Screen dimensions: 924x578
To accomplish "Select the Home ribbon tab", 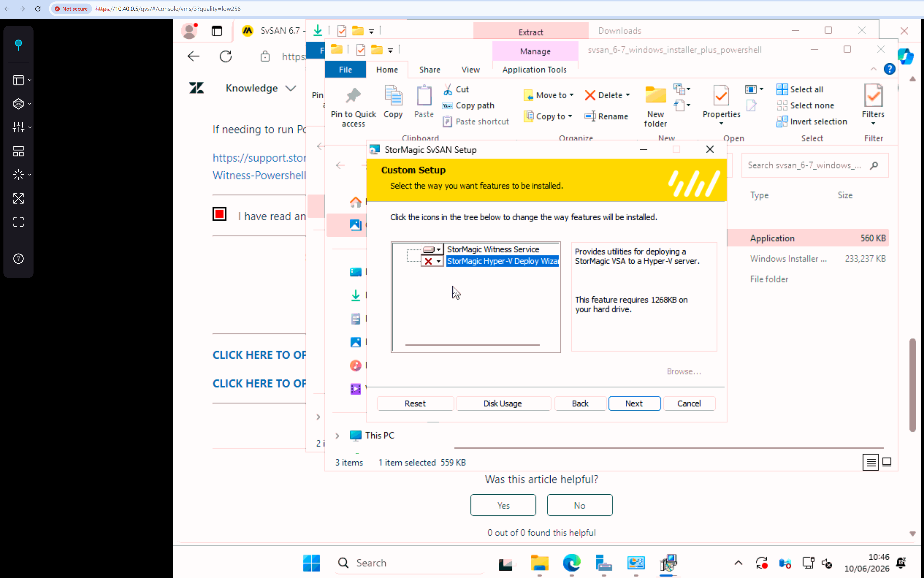I will point(387,70).
